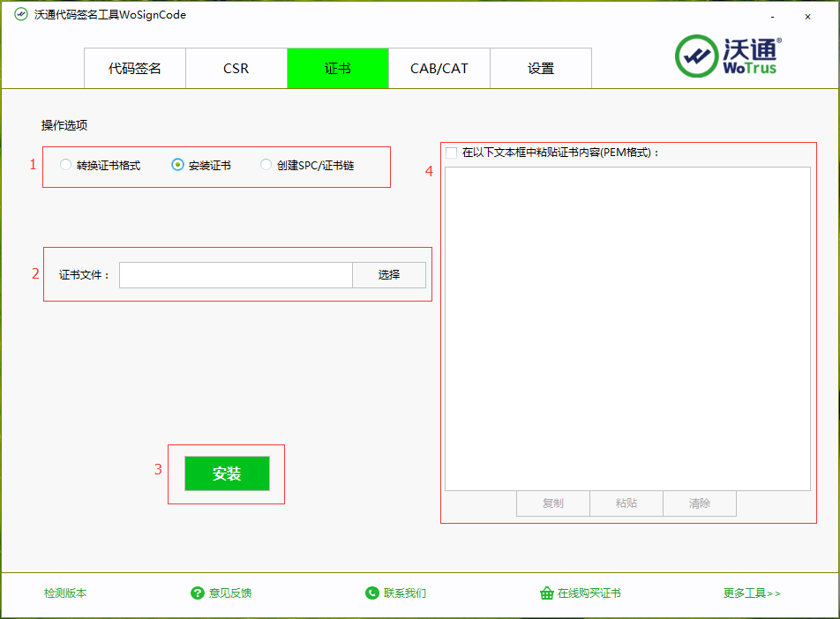Open the 检测版本 link
Screen dimensions: 840x619
pos(65,593)
